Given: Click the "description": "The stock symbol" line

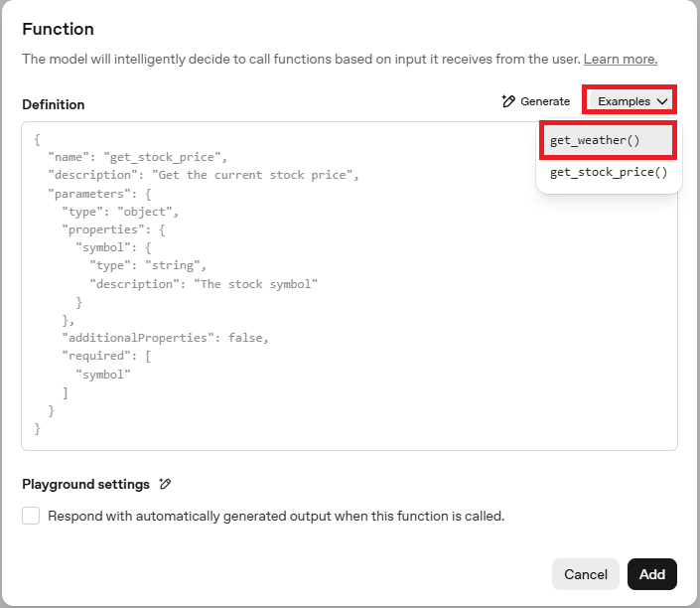Looking at the screenshot, I should pyautogui.click(x=204, y=284).
